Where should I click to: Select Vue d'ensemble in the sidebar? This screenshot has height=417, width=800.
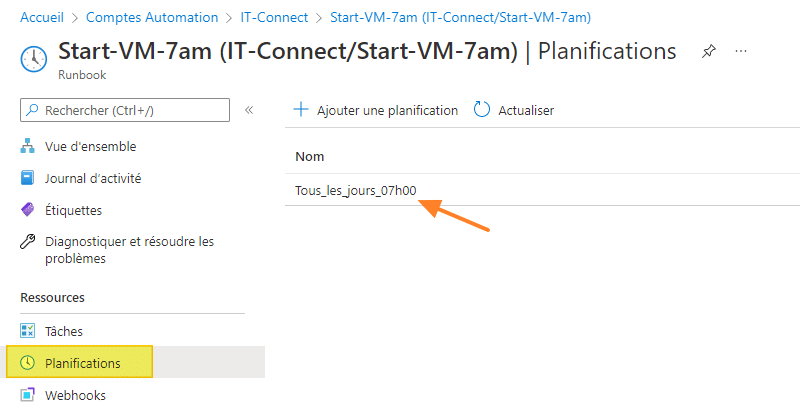tap(90, 146)
